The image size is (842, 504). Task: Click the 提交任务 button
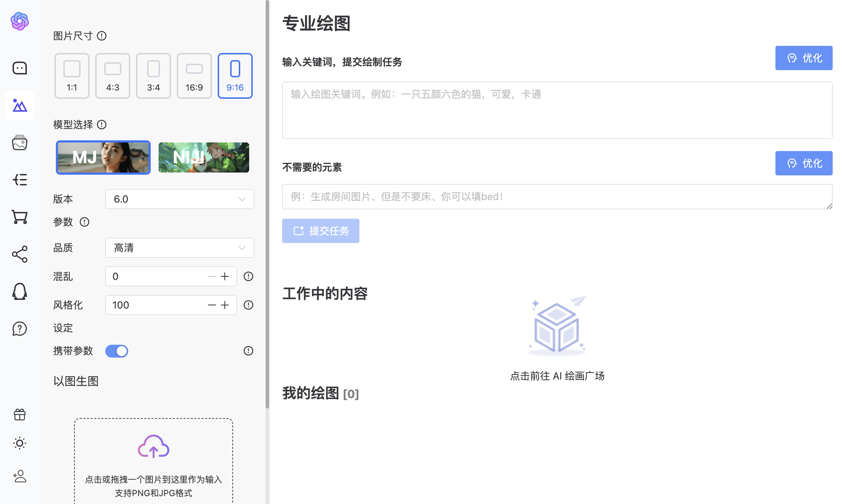click(320, 231)
